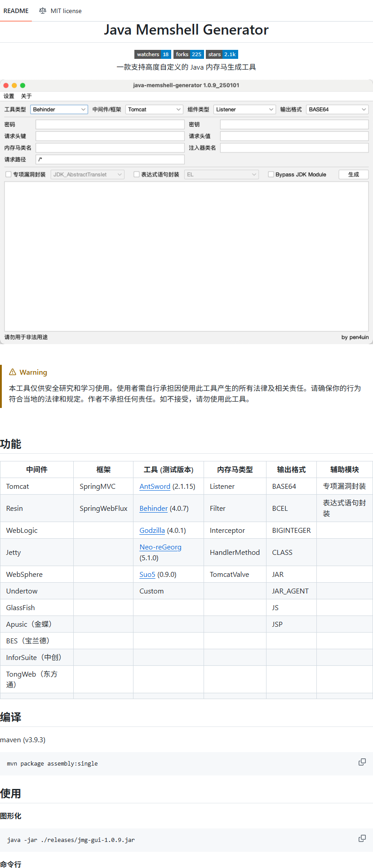The width and height of the screenshot is (373, 868).
Task: Enable the 专项漏洞封装 checkbox
Action: [x=8, y=174]
